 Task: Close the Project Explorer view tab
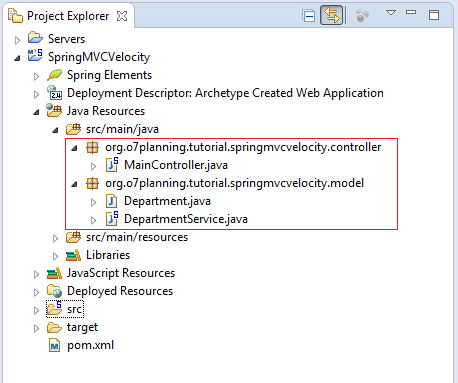coord(122,16)
